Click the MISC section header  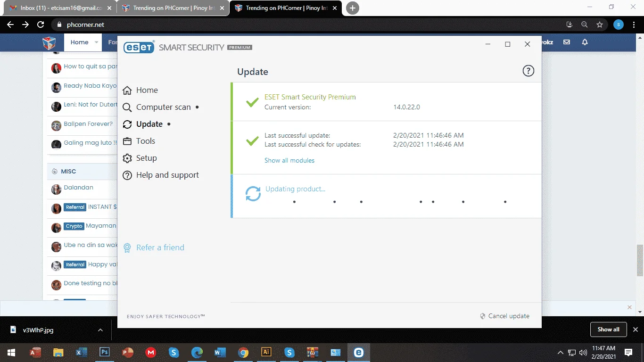pos(68,171)
